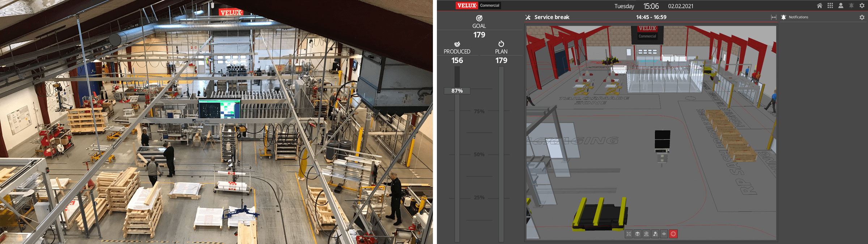The image size is (868, 244).
Task: Select the 3D cube view icon
Action: 637,234
